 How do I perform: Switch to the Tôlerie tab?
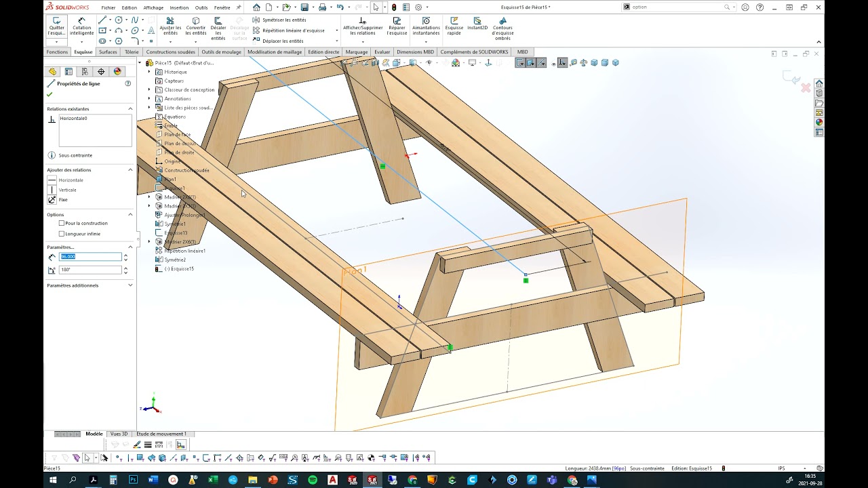pos(132,52)
